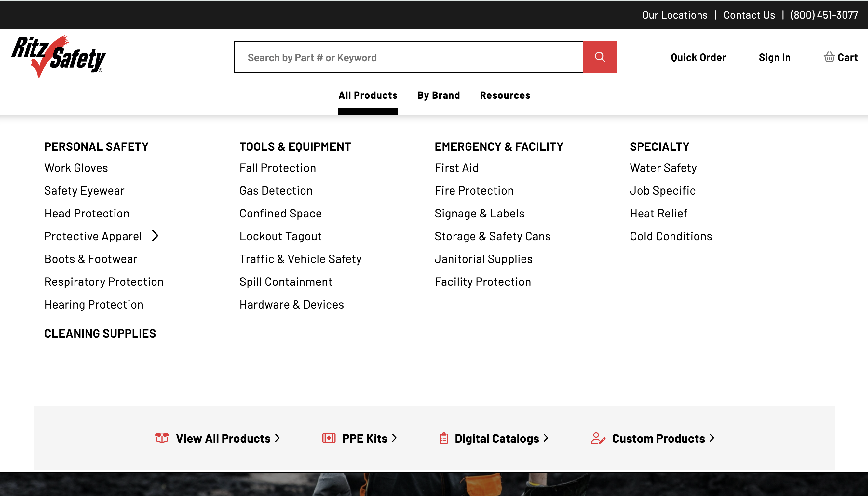Click the first-aid icon beside PPE Kits
Screen dimensions: 868x496
click(x=329, y=438)
